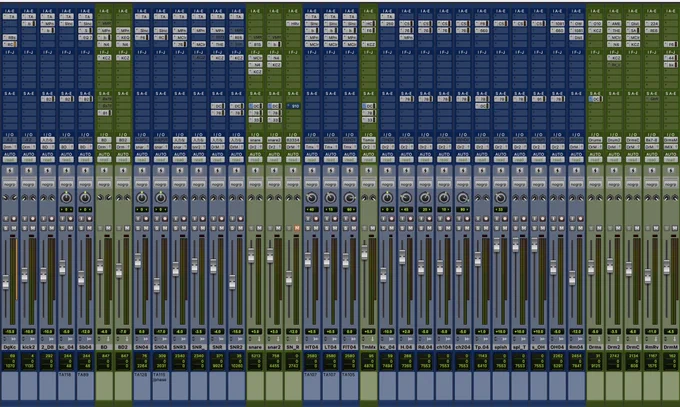Click the pan knob on ch104 track
The width and height of the screenshot is (680, 407).
(x=444, y=198)
